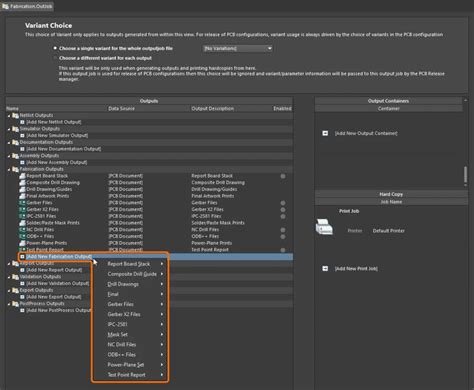Image resolution: width=474 pixels, height=390 pixels.
Task: Click the Simulator Outputs folder icon
Action: coord(15,129)
